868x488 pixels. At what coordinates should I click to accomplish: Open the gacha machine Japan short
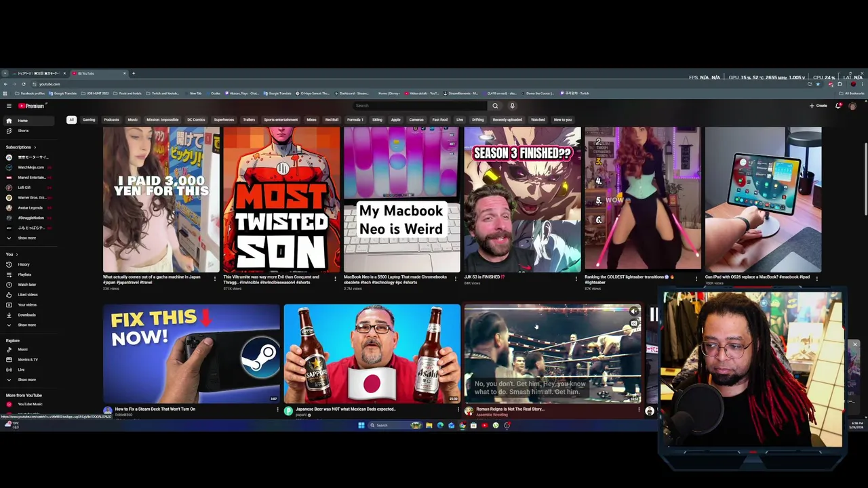(161, 199)
